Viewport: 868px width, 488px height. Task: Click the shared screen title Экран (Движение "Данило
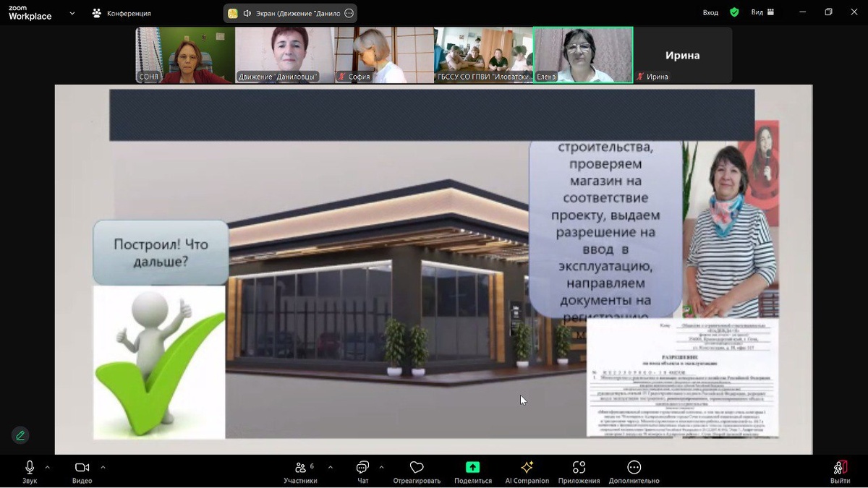coord(297,13)
